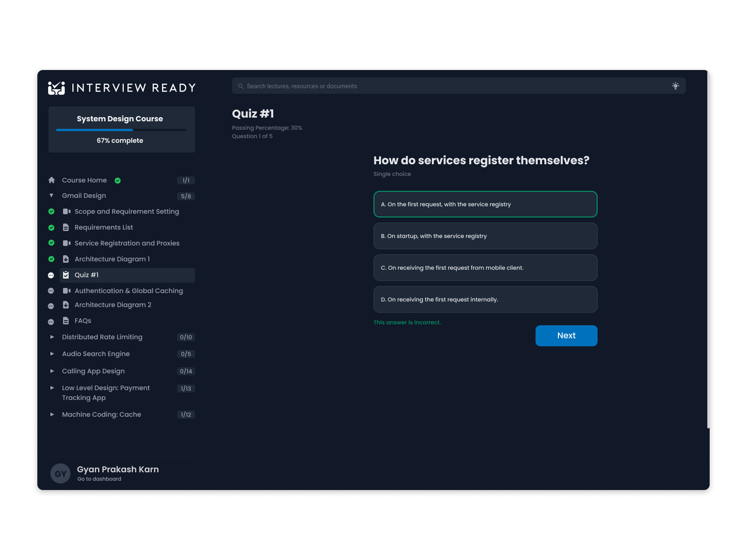Click the Course Home house icon
The width and height of the screenshot is (747, 560).
pos(52,180)
